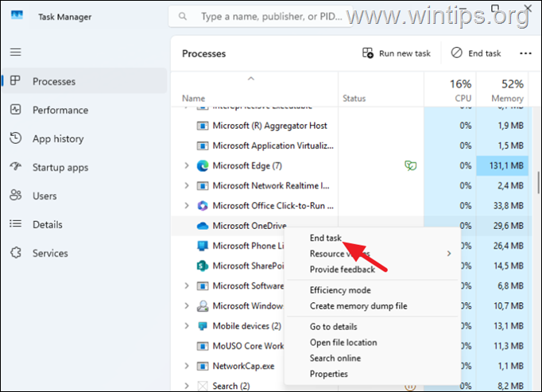Image resolution: width=542 pixels, height=392 pixels.
Task: Click the End task toolbar button
Action: tap(476, 53)
